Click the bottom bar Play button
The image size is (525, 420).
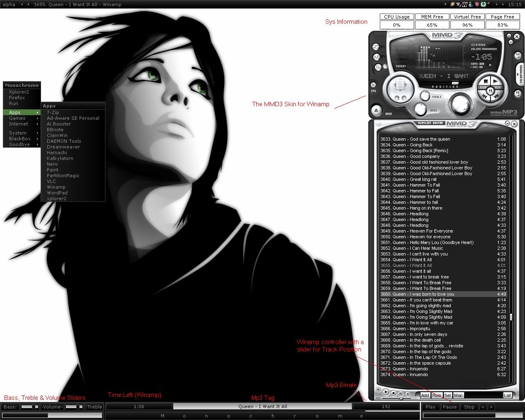(x=431, y=407)
